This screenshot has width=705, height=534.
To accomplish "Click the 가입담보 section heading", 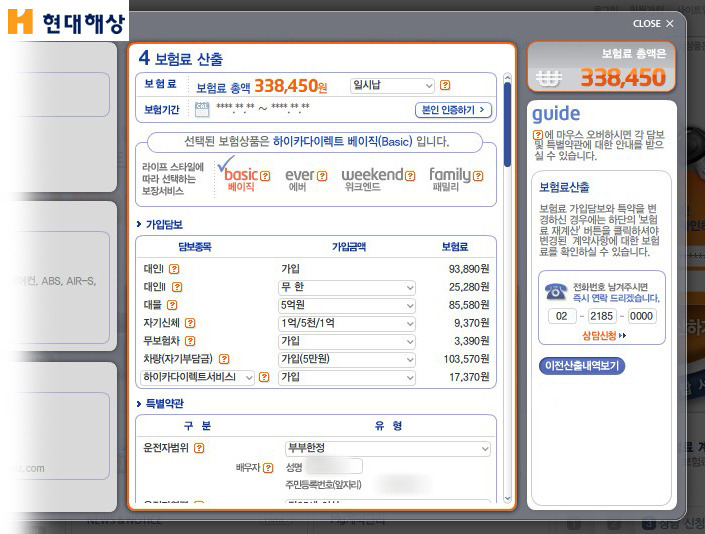I will (x=164, y=224).
